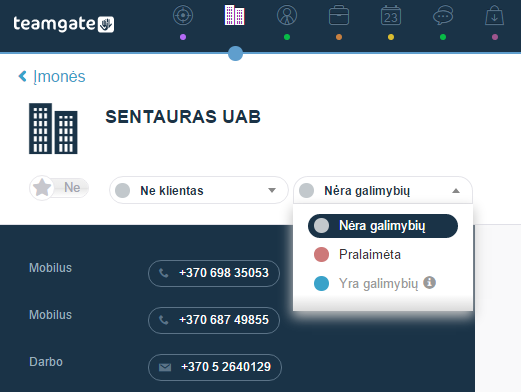This screenshot has height=392, width=521.
Task: Click the first Mobilus field label
Action: point(50,268)
